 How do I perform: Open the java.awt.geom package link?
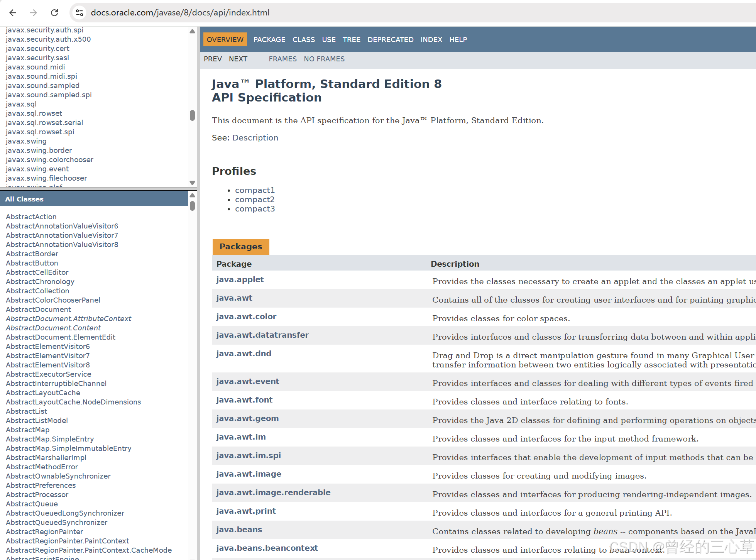(247, 418)
